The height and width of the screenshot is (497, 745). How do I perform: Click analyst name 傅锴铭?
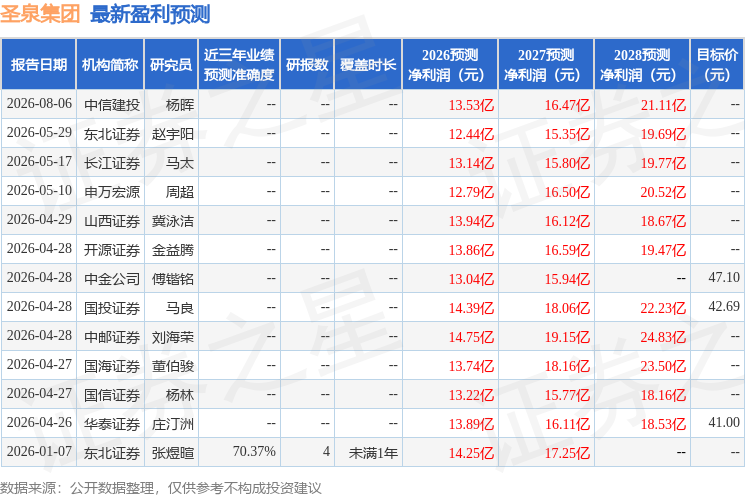(173, 279)
